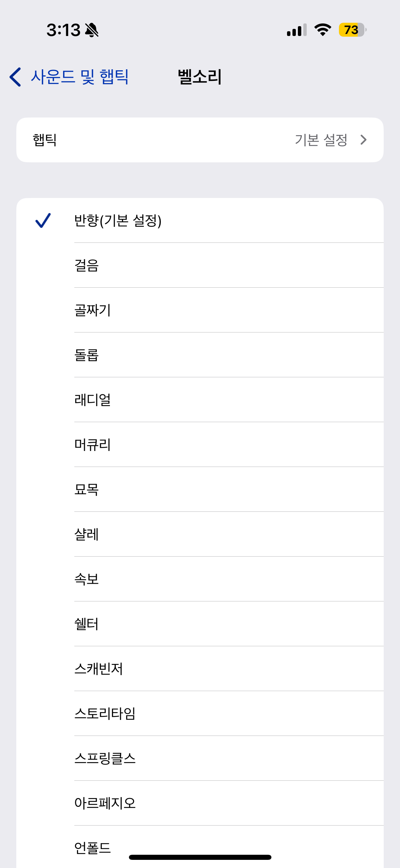Tap the battery indicator showing 73
400x868 pixels.
(352, 30)
